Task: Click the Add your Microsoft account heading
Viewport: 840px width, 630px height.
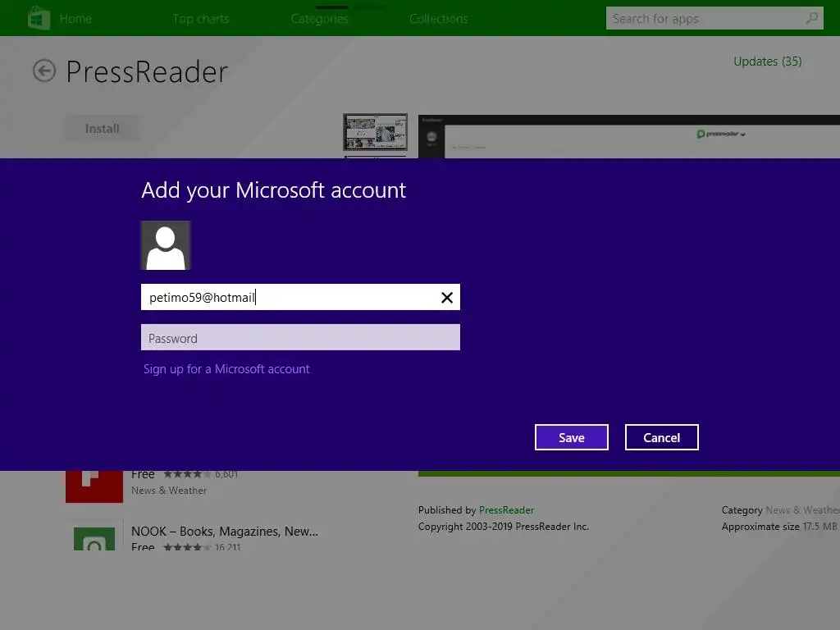Action: pos(274,190)
